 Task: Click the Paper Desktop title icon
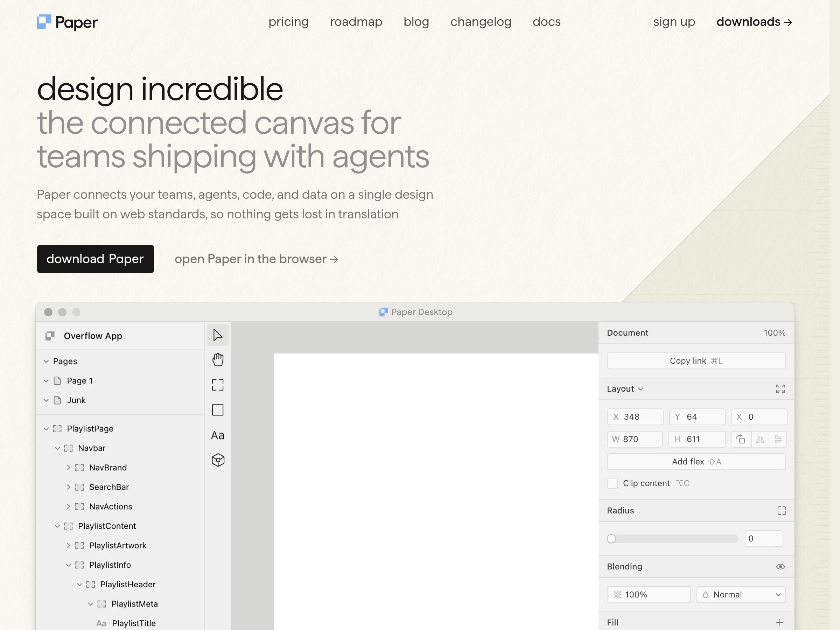(x=383, y=312)
